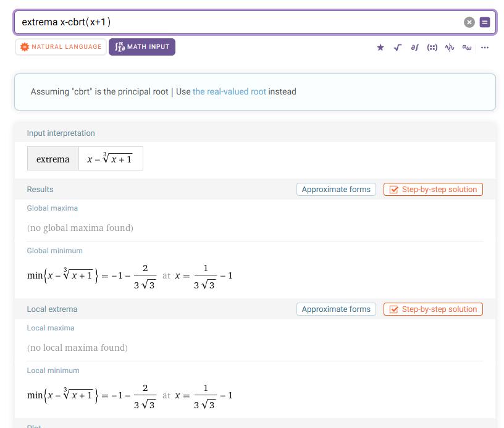Open the waveform functions palette icon
Viewport: 504px width, 428px height.
coord(450,48)
